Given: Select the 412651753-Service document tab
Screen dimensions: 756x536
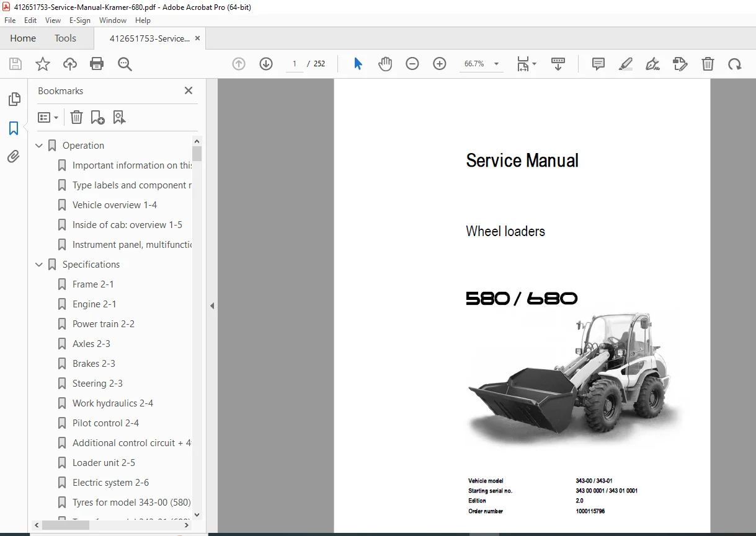Looking at the screenshot, I should tap(149, 38).
